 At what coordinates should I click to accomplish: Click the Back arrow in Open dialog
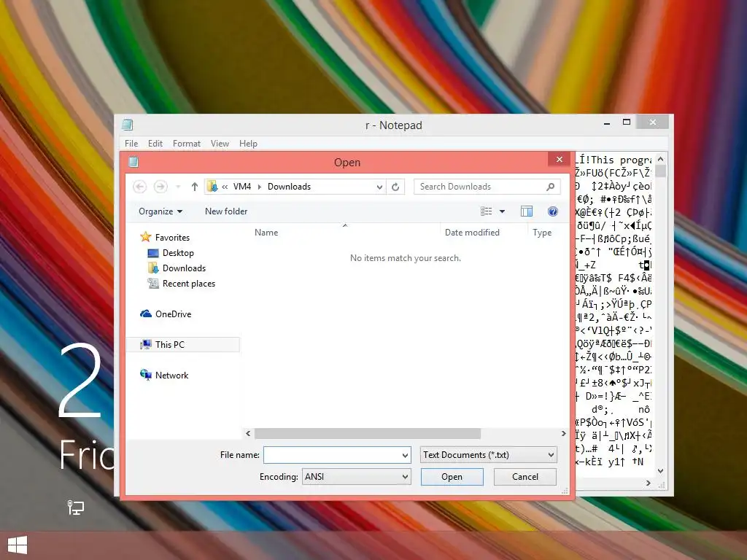click(139, 187)
